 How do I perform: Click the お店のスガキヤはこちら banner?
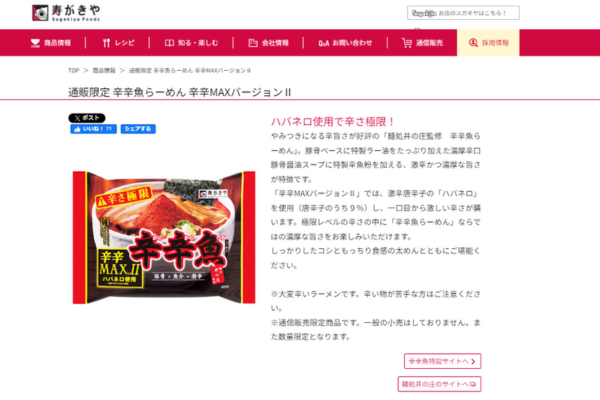463,13
